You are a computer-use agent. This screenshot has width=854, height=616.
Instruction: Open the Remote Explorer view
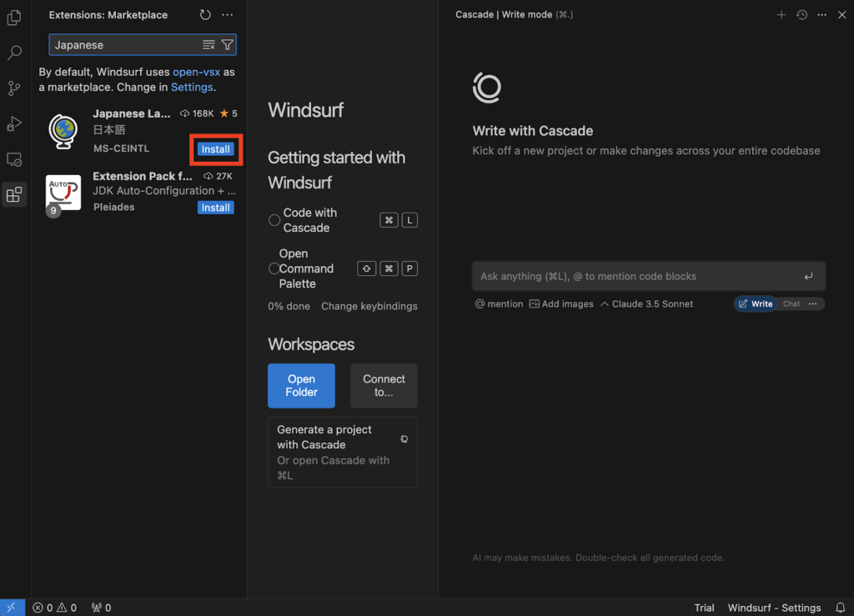tap(14, 159)
